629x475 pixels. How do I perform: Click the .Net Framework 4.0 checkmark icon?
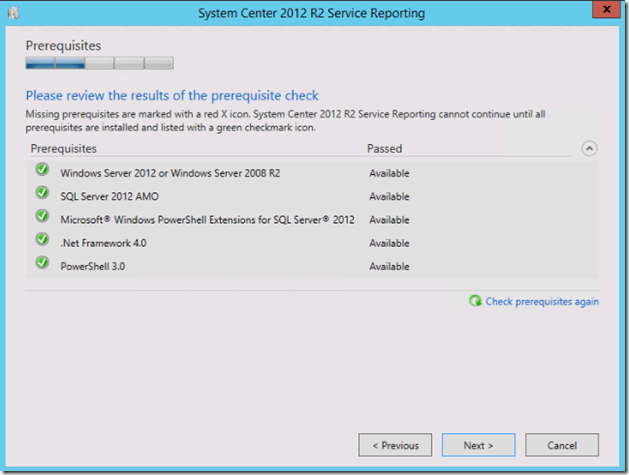tap(42, 240)
